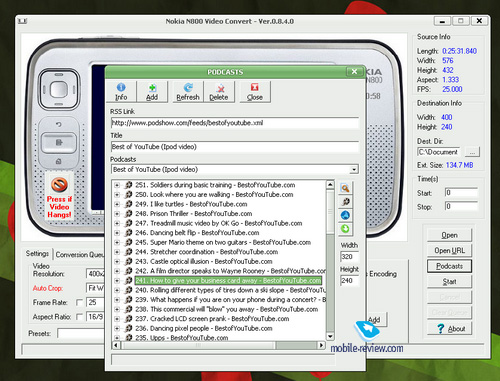Click the vertical scrollbar of the episode list
Image resolution: width=500 pixels, height=381 pixels.
(330, 260)
